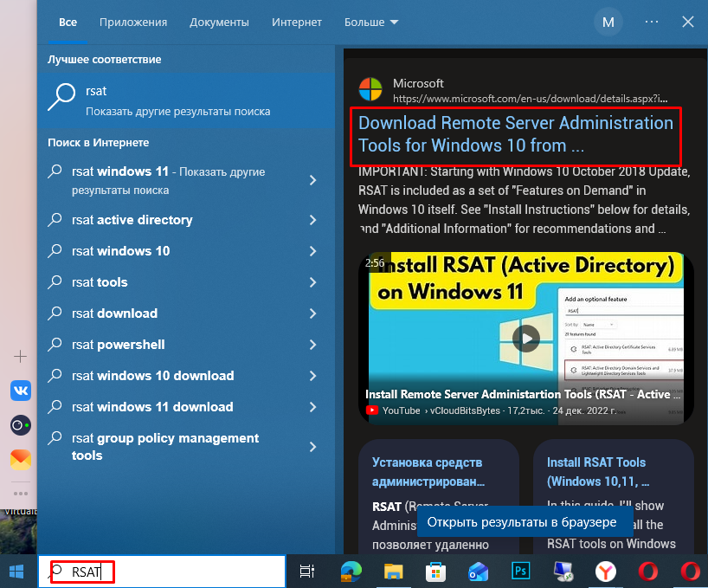Click the VK icon in the sidebar

[21, 391]
